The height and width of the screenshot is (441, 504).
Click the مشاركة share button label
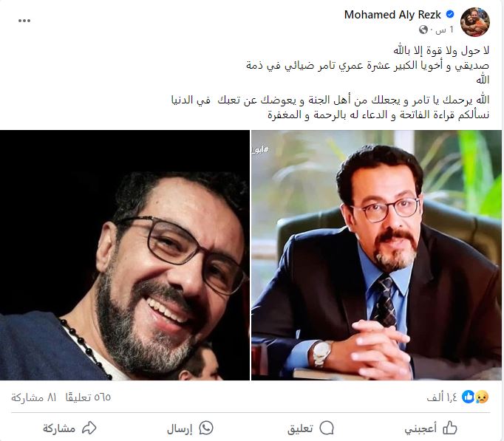(x=59, y=428)
